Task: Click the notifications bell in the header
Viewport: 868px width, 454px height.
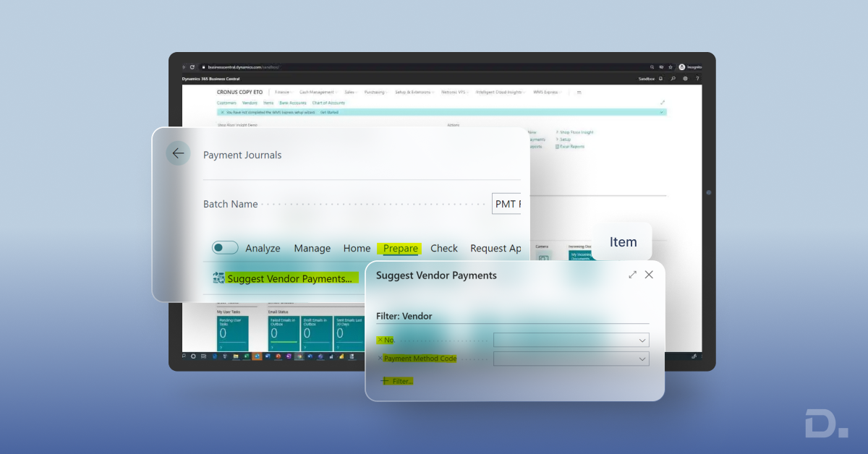Action: (660, 78)
